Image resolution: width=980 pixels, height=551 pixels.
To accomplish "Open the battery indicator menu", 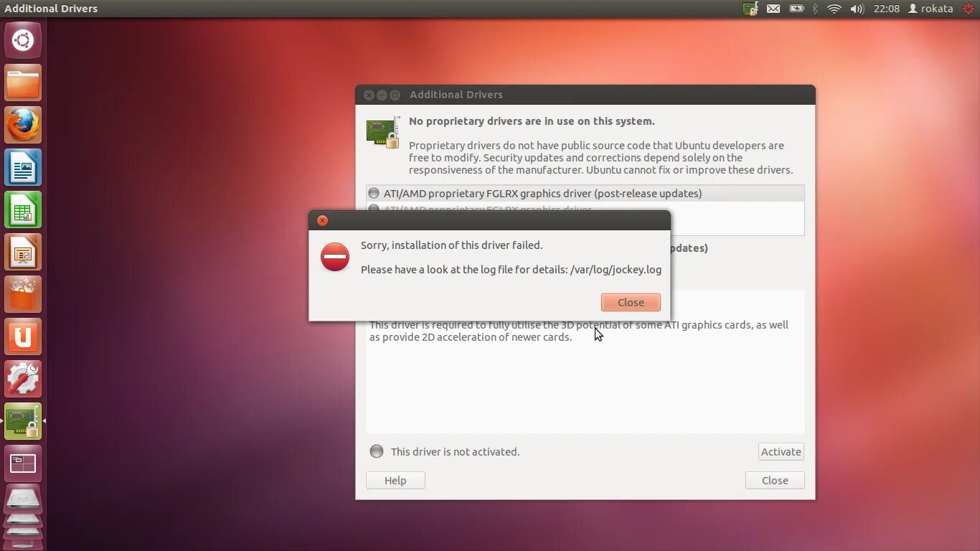I will (796, 9).
